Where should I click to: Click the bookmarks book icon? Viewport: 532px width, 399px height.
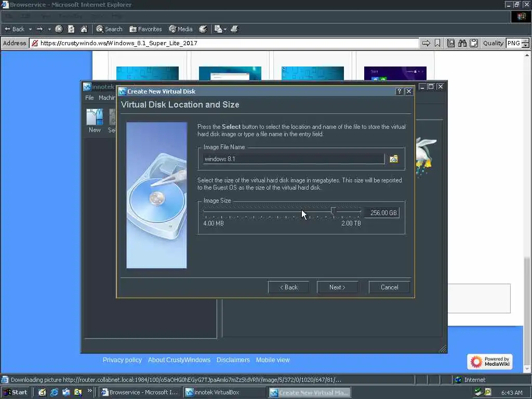click(x=451, y=43)
